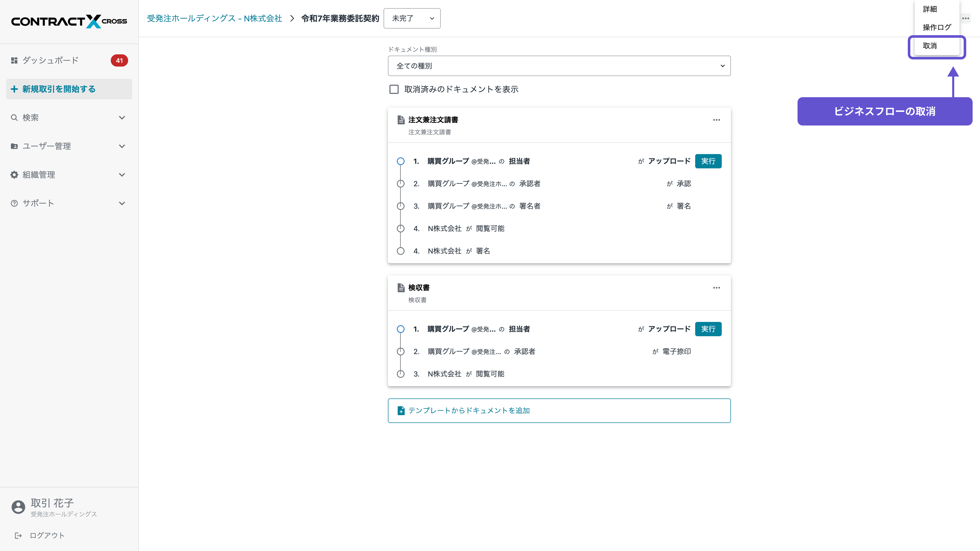Click the サポート question-mark icon
This screenshot has height=551, width=980.
pos(14,203)
